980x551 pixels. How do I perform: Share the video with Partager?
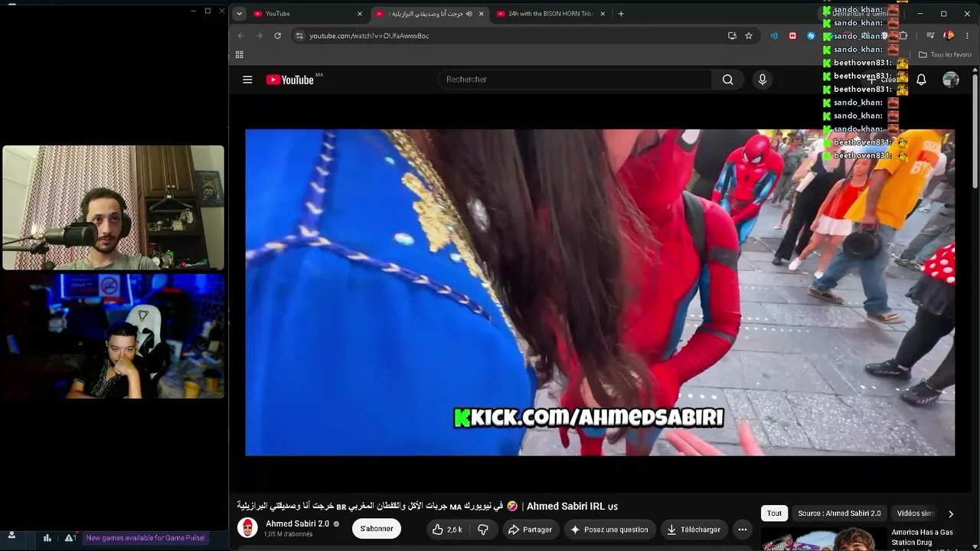click(x=530, y=530)
